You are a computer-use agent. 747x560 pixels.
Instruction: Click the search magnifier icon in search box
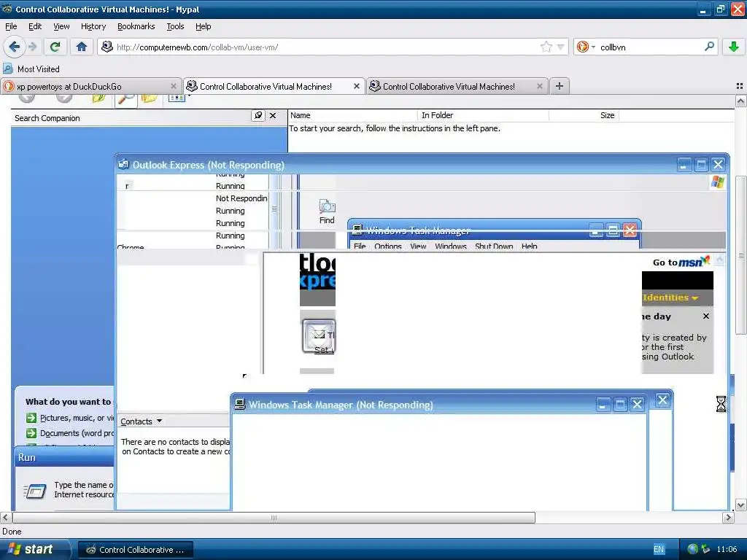click(x=709, y=47)
